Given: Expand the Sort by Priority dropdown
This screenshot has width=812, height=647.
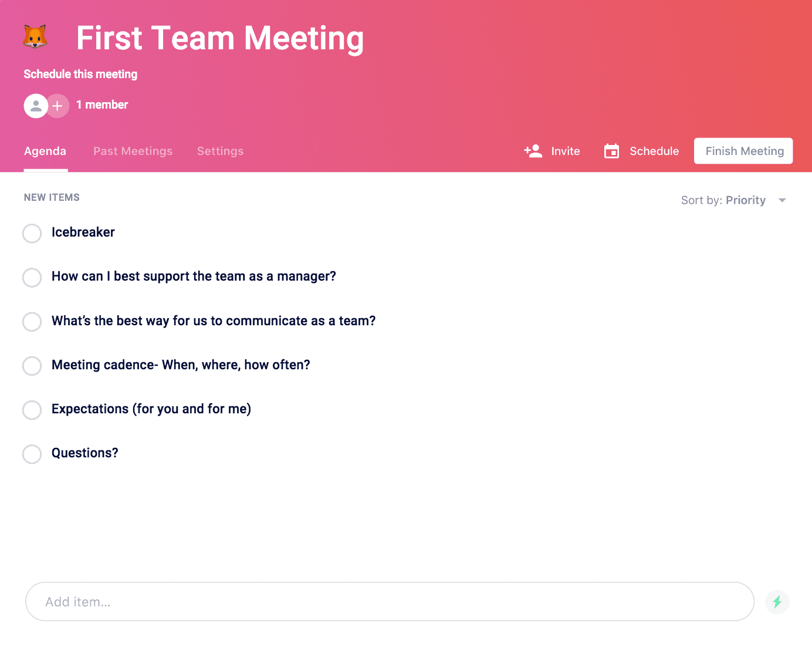Looking at the screenshot, I should click(x=745, y=200).
